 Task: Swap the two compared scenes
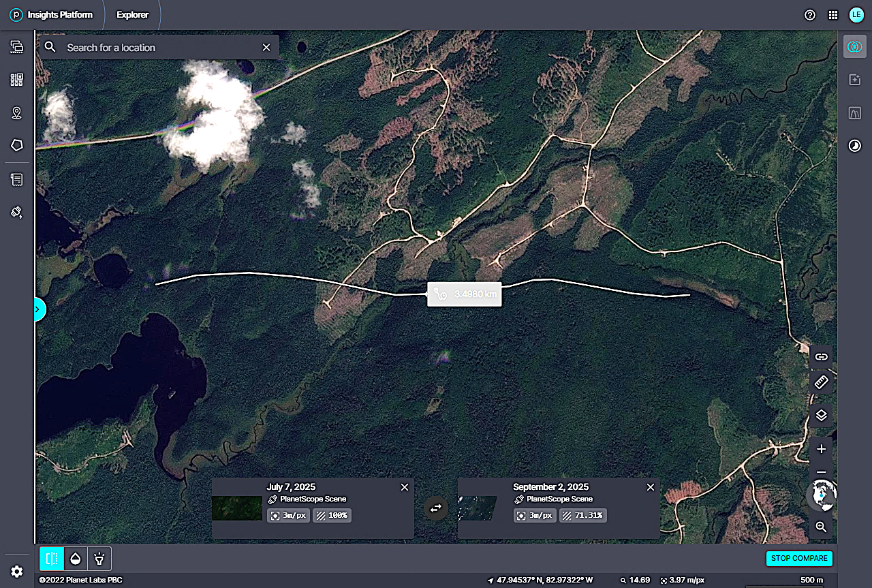click(436, 508)
